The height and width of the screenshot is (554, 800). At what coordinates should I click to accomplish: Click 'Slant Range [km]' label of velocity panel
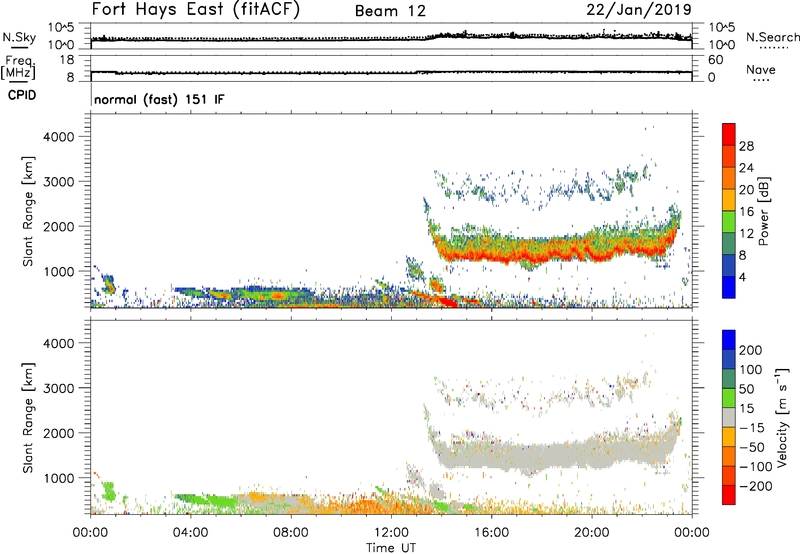28,418
